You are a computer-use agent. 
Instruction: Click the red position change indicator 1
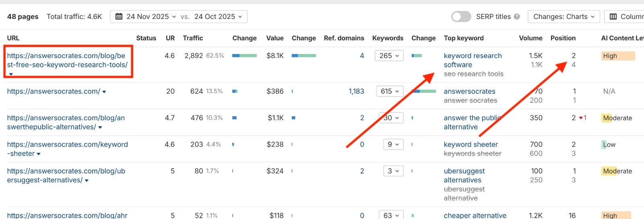[x=582, y=118]
